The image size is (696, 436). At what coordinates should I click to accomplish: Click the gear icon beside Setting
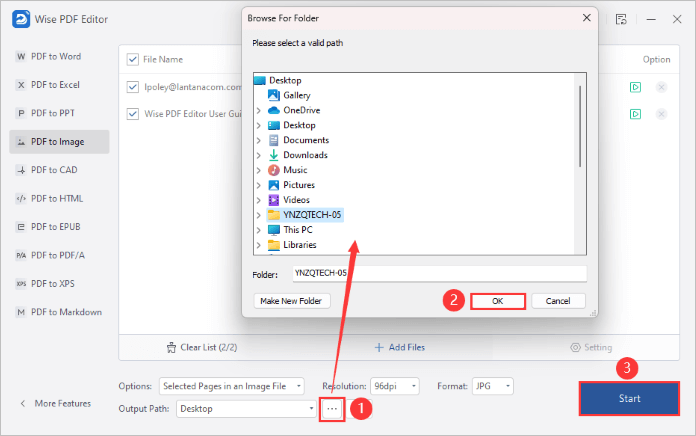click(575, 347)
